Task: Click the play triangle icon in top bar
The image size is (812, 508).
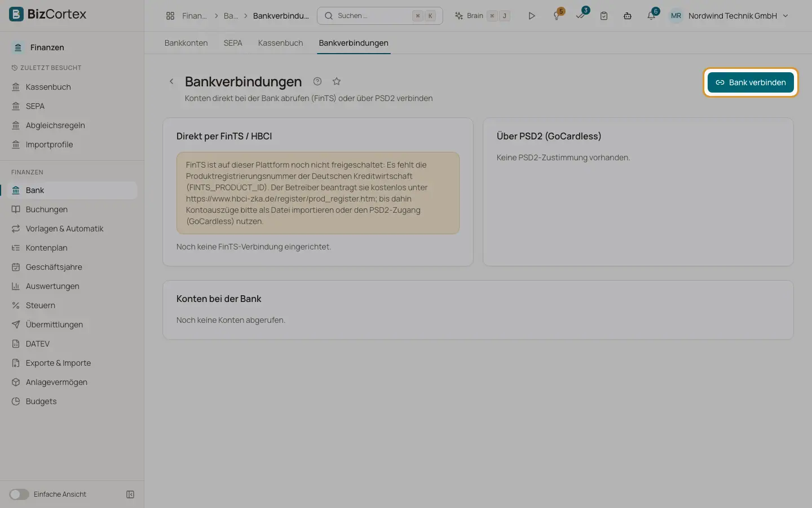Action: pyautogui.click(x=532, y=16)
